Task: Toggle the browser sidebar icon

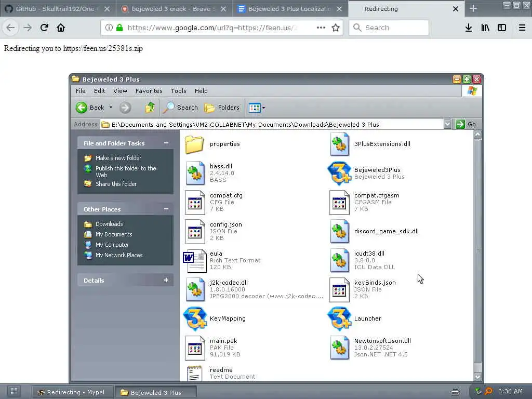Action: point(502,28)
